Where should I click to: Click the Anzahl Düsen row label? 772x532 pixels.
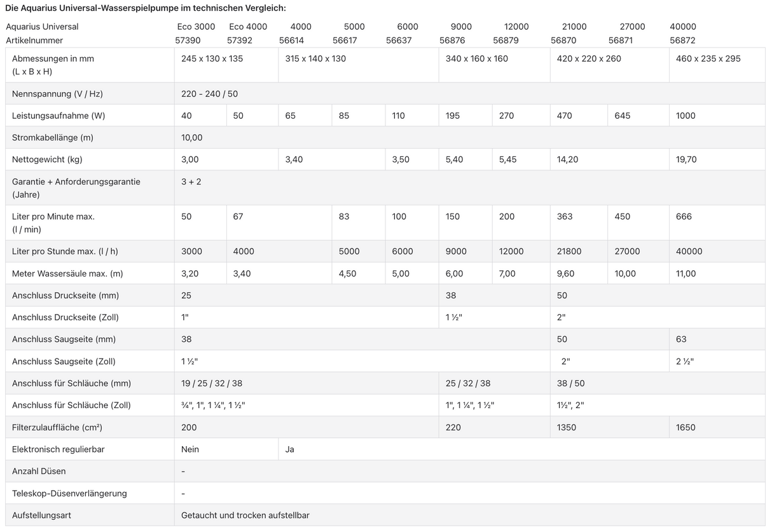39,471
